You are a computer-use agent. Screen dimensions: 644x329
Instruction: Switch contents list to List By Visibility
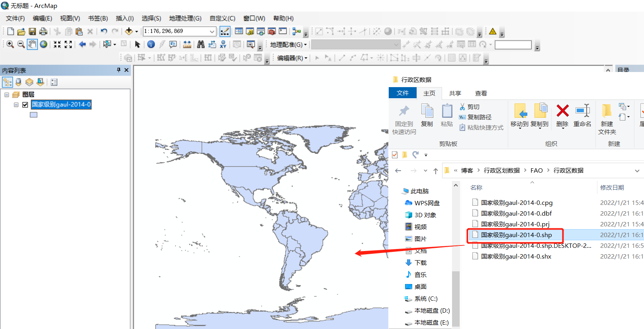[29, 82]
